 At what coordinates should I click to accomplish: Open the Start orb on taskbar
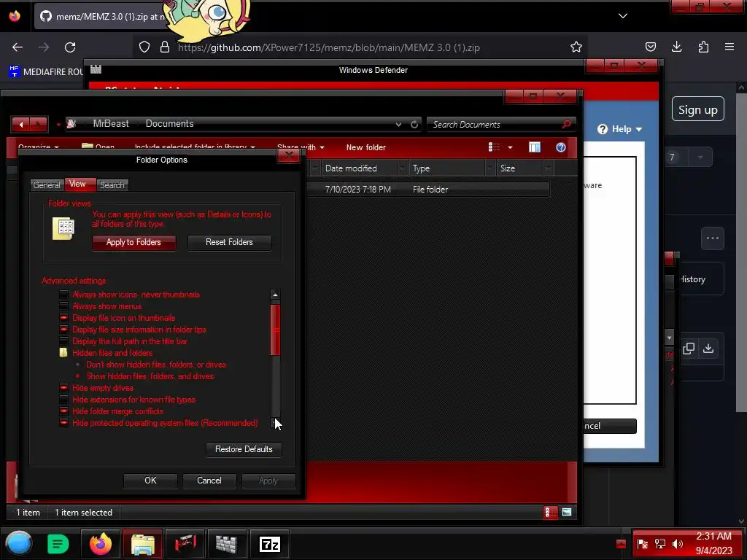coord(19,543)
